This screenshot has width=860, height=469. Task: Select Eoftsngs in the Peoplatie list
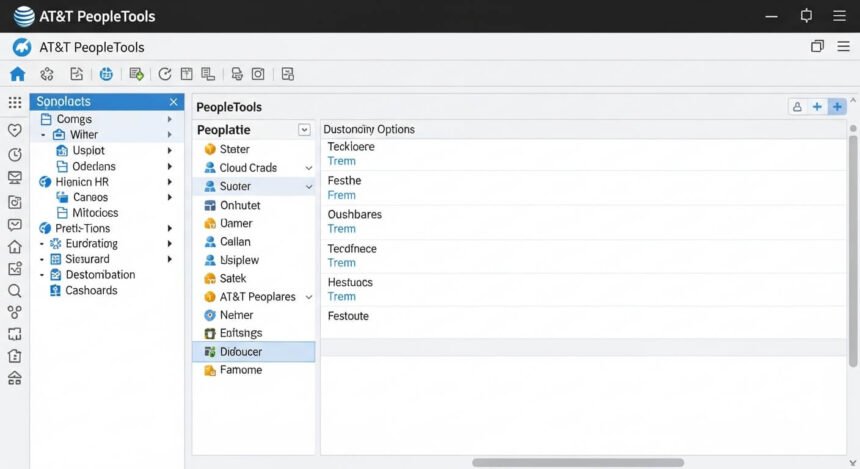coord(253,333)
